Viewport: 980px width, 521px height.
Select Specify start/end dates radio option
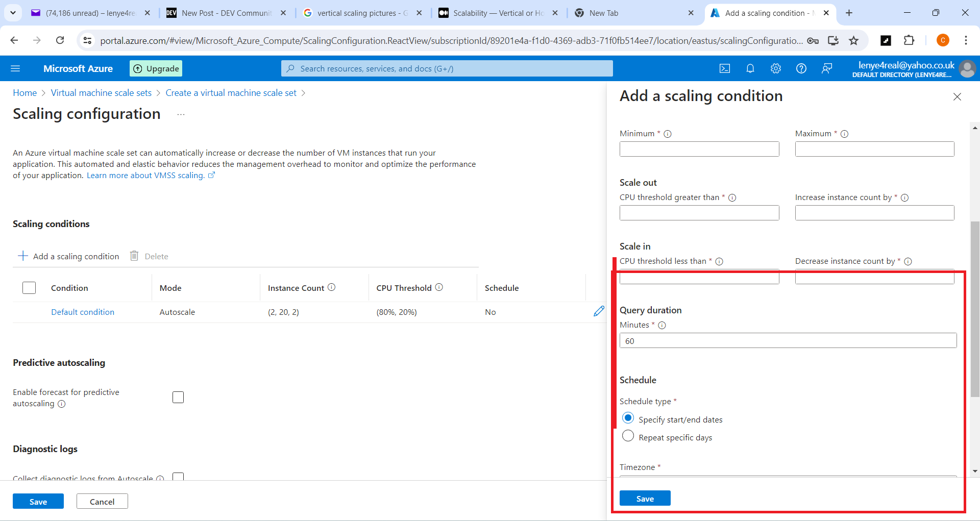click(628, 418)
